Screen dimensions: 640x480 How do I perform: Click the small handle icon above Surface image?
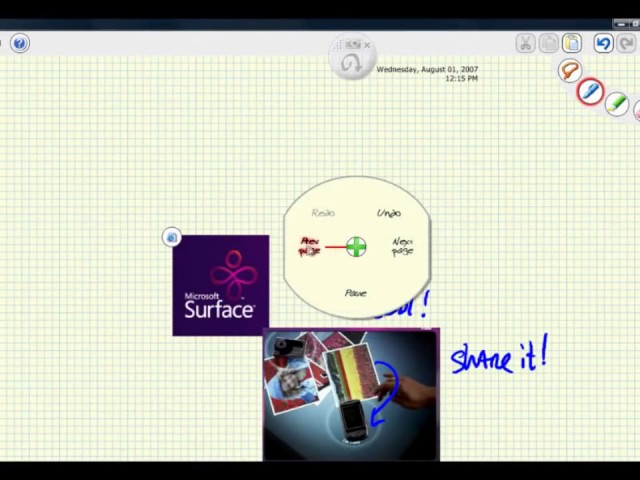pyautogui.click(x=172, y=237)
